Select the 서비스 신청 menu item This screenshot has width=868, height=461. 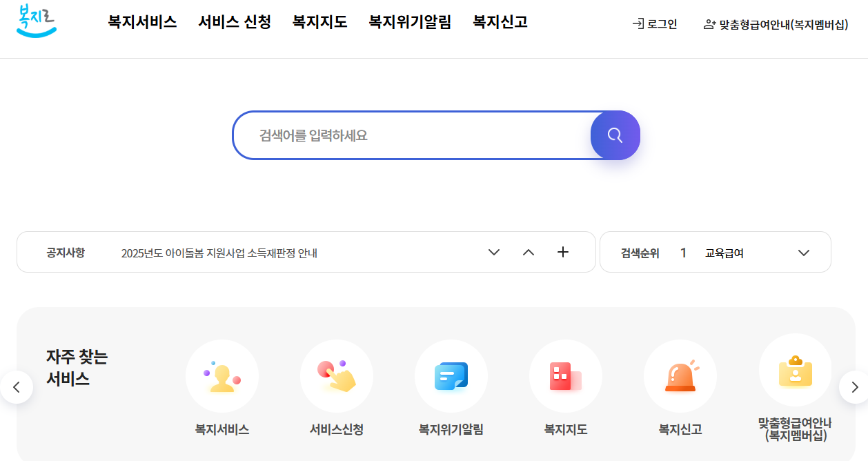coord(235,22)
